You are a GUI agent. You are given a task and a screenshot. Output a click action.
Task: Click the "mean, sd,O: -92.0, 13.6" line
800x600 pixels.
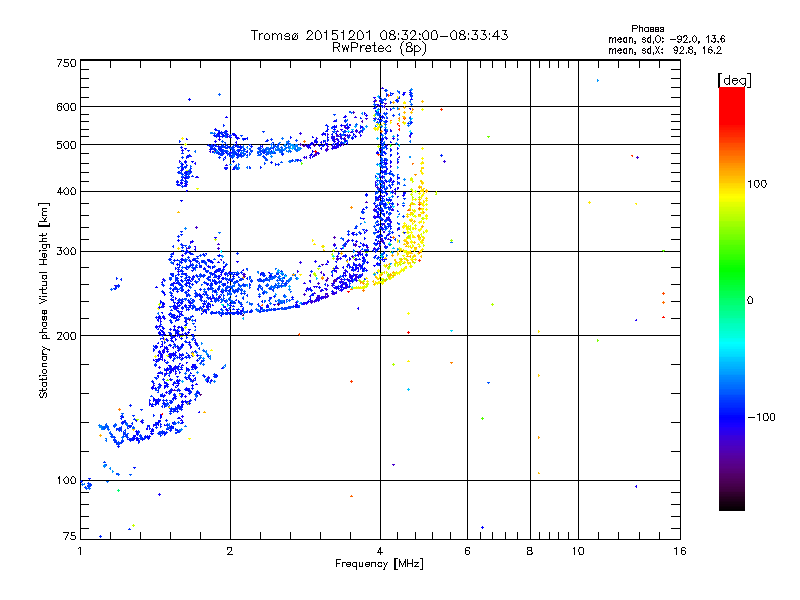tap(666, 39)
